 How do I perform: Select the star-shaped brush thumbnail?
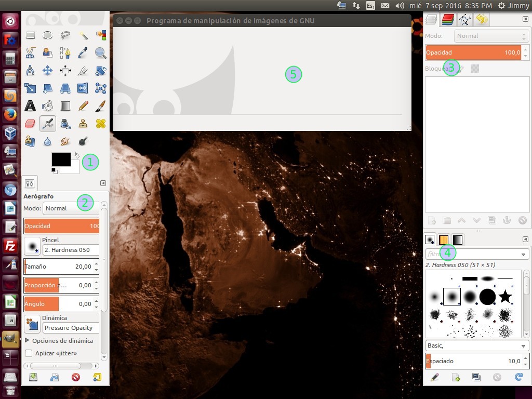(x=505, y=297)
